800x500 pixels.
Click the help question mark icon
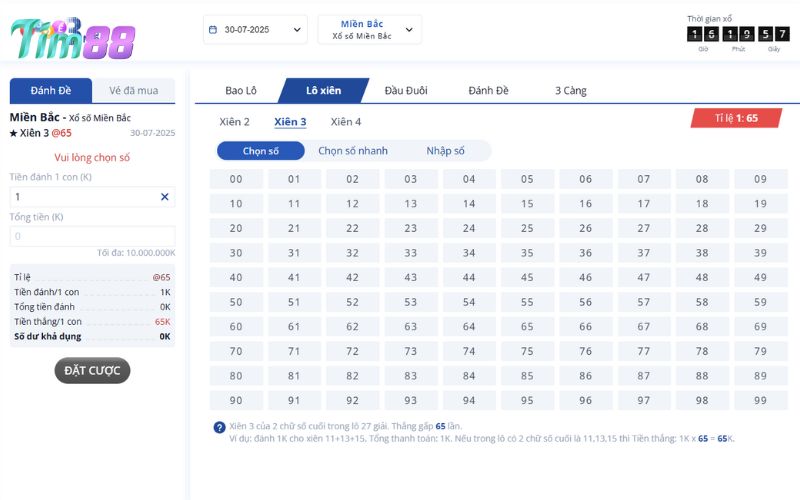click(219, 427)
